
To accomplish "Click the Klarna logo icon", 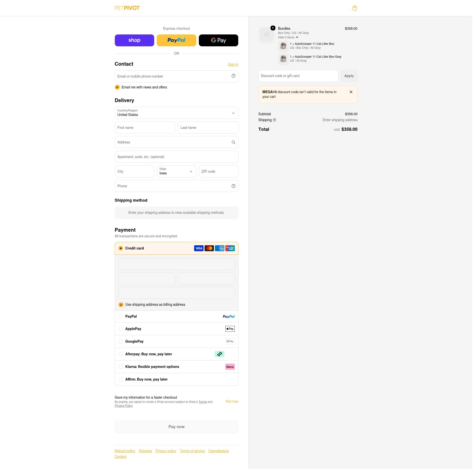I will pos(230,367).
